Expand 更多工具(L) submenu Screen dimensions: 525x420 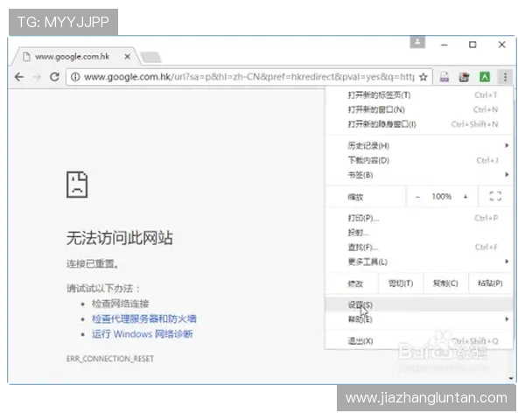point(419,262)
